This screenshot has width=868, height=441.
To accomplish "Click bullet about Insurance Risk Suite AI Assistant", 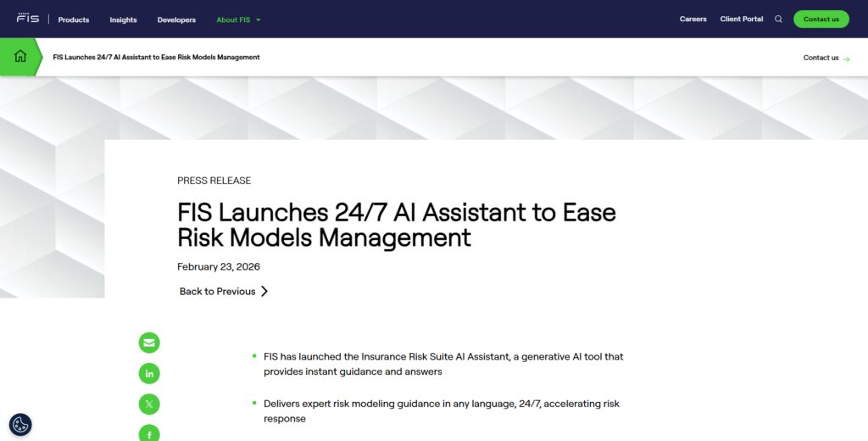I will click(443, 364).
